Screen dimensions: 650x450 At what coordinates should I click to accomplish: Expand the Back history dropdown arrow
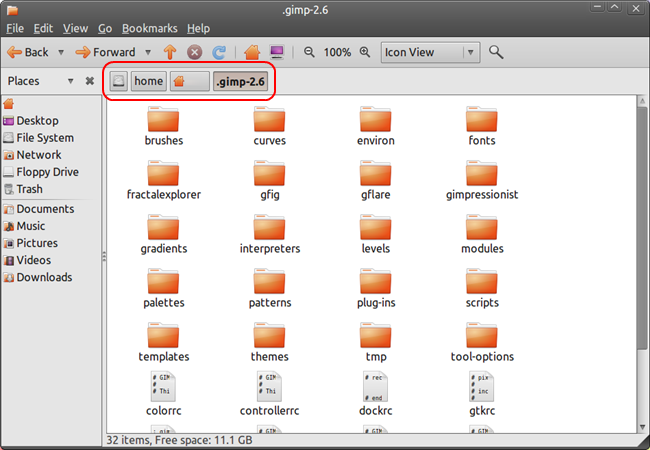coord(61,52)
